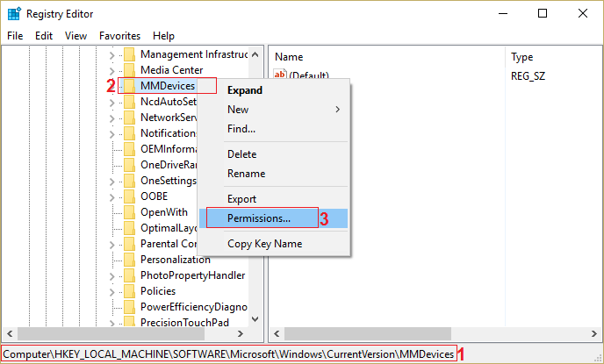
Task: Open the Favorites menu
Action: (119, 36)
